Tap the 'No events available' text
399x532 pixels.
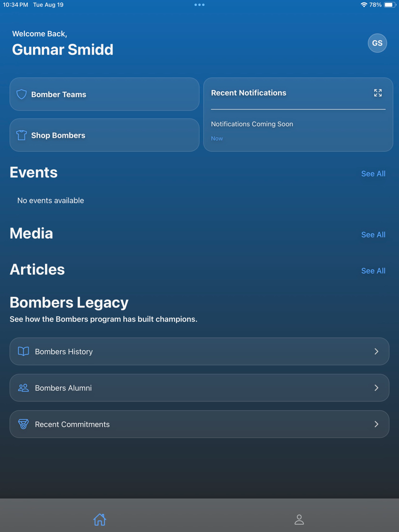pos(50,200)
